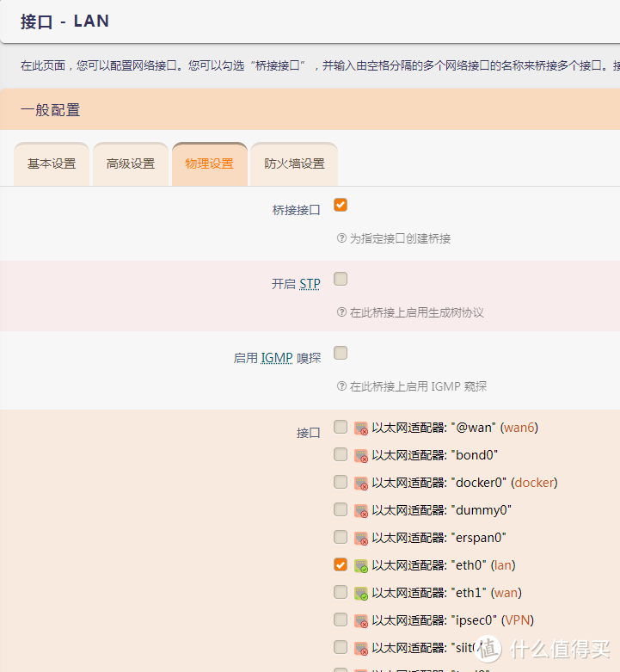Open the 防火墙设置 tab
620x672 pixels.
point(294,164)
